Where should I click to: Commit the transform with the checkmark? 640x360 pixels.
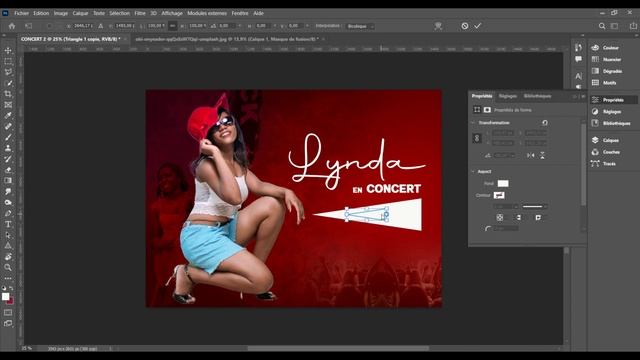[478, 26]
